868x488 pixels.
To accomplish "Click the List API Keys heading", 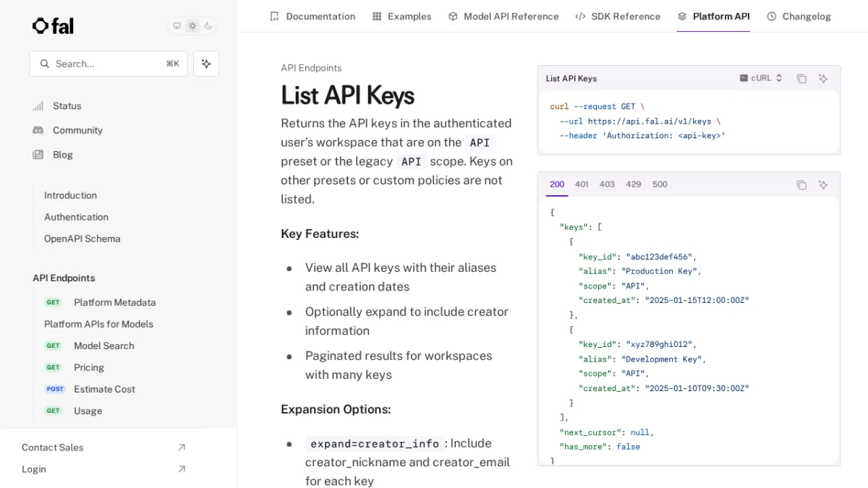I will (347, 95).
